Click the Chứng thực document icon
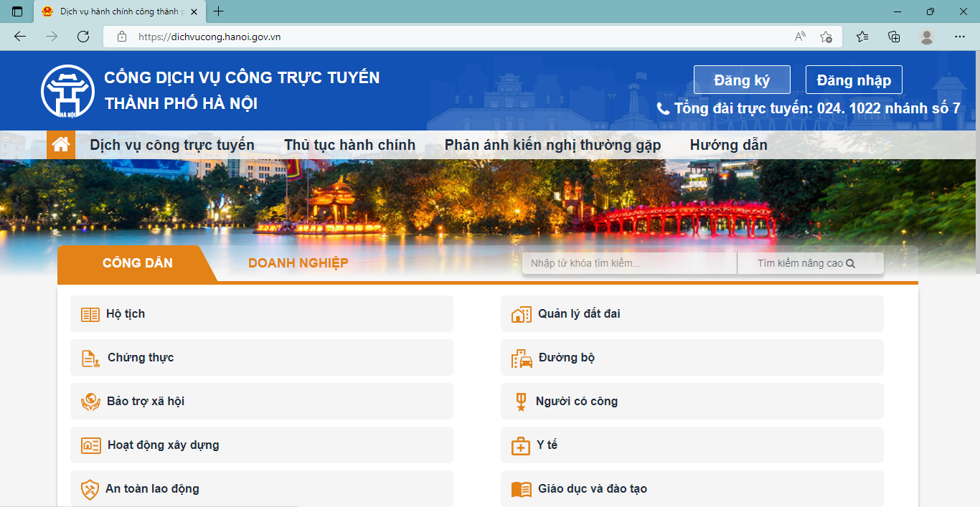 (x=90, y=358)
